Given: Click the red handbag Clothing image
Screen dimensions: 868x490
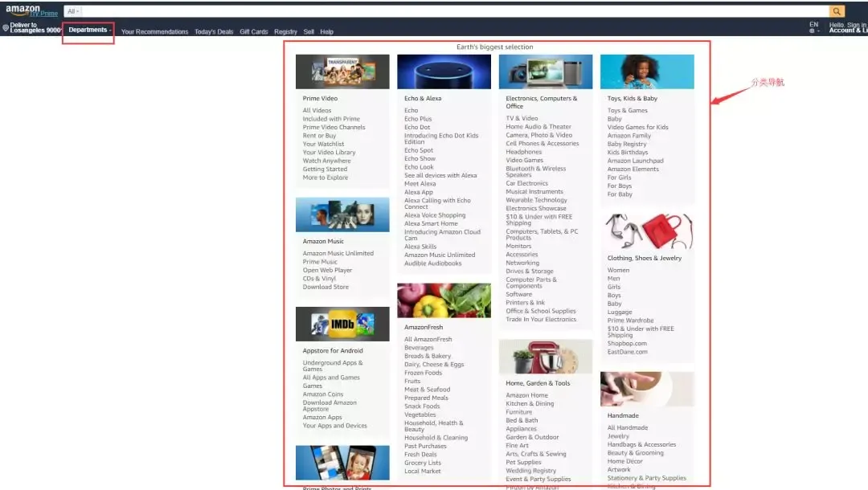Looking at the screenshot, I should coord(647,231).
